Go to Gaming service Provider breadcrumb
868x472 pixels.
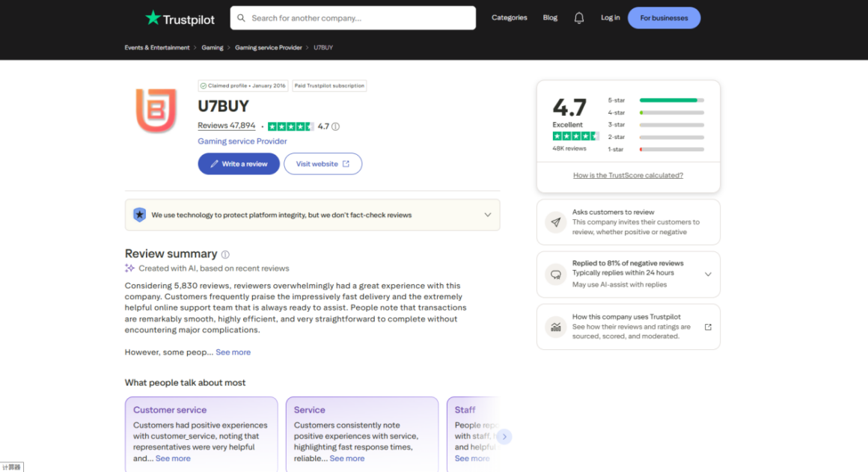coord(269,48)
